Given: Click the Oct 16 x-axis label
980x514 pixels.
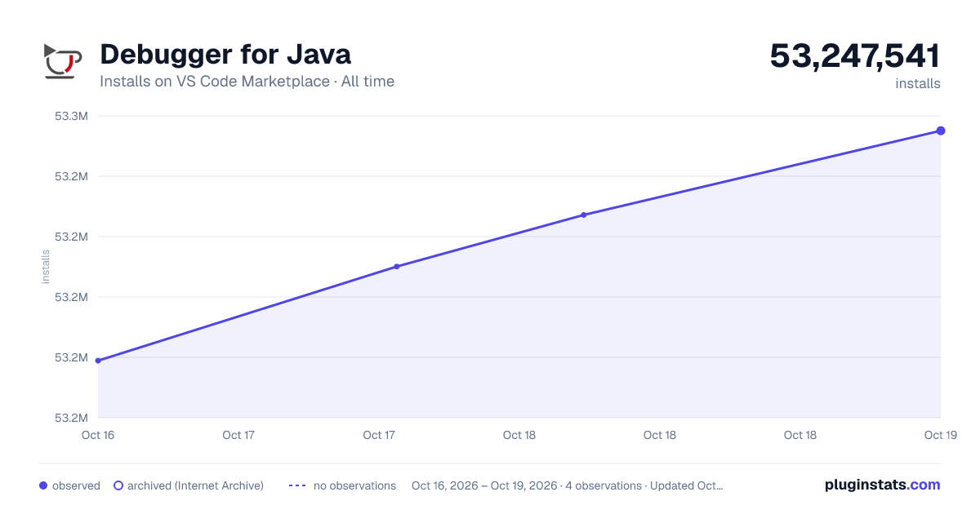Looking at the screenshot, I should 98,435.
